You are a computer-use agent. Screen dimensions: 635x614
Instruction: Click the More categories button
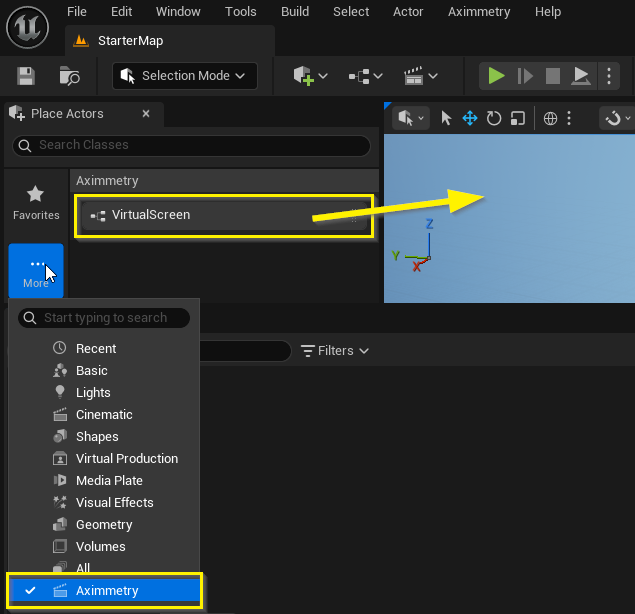point(36,272)
